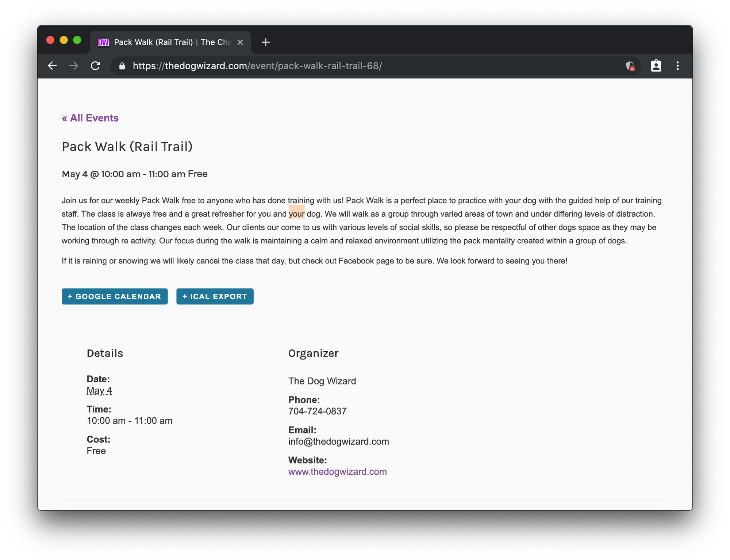This screenshot has height=560, width=730.
Task: Click the underlined May 4 date
Action: tap(99, 391)
